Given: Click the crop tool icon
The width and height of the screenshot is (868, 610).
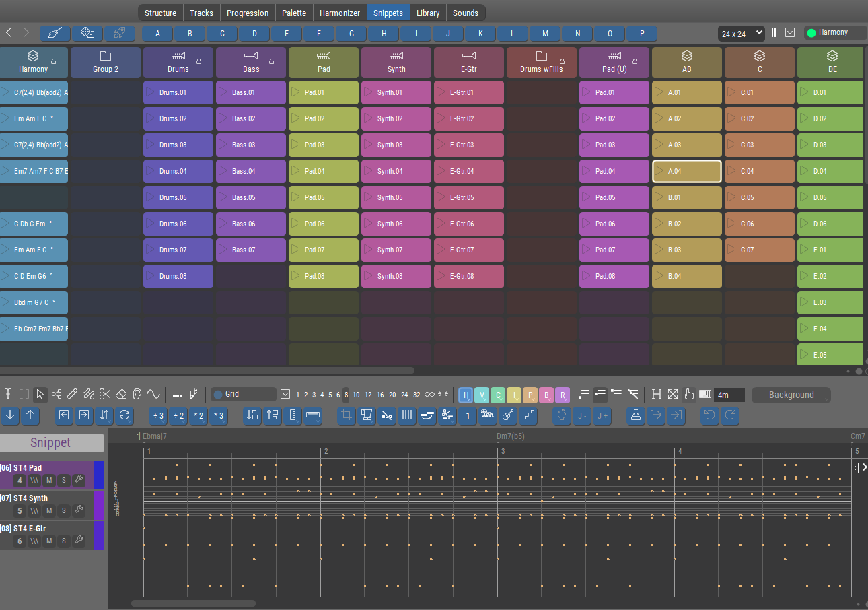Looking at the screenshot, I should tap(347, 416).
